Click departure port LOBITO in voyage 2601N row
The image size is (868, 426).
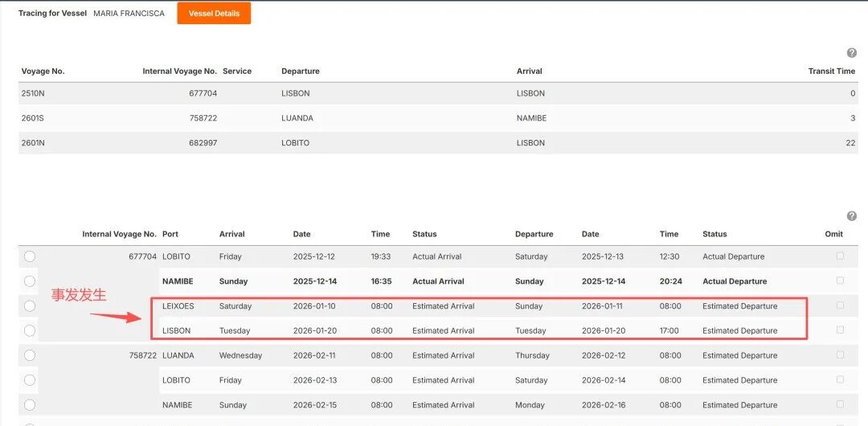296,143
